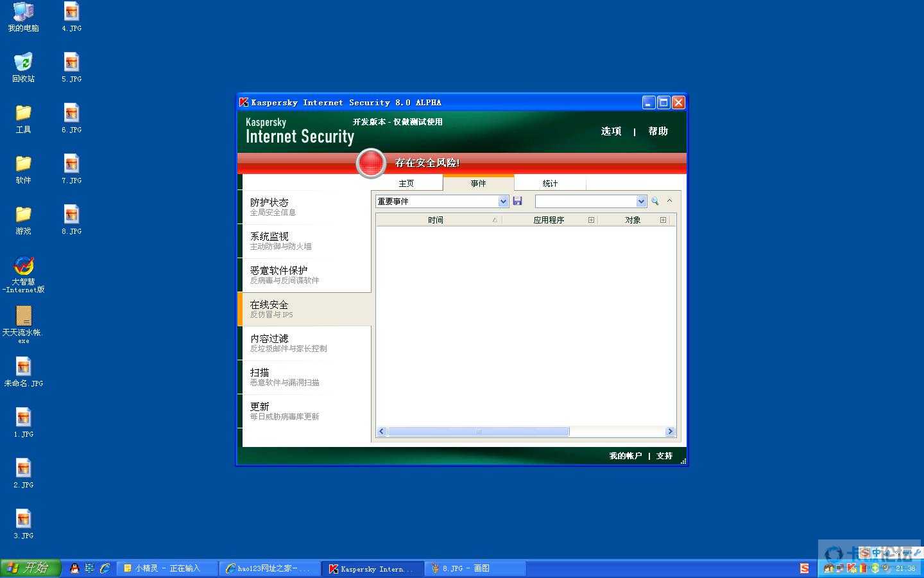Click the 21:38 clock in the taskbar

click(x=905, y=568)
